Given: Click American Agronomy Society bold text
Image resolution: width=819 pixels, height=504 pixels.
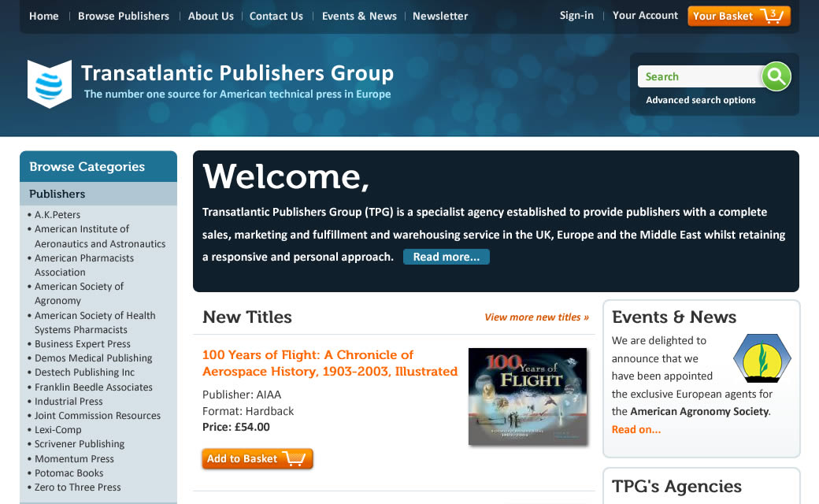Looking at the screenshot, I should 699,411.
